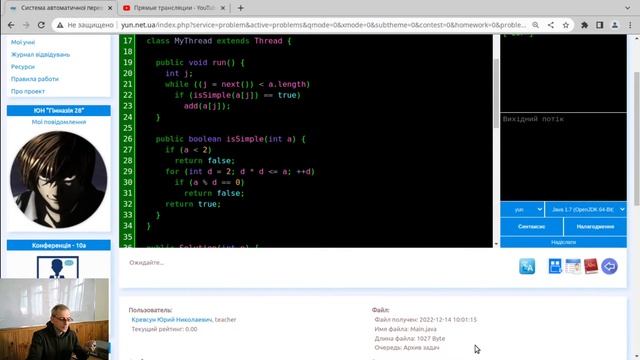The width and height of the screenshot is (640, 360).
Task: Click the 'public void run()' code line
Action: [200, 62]
